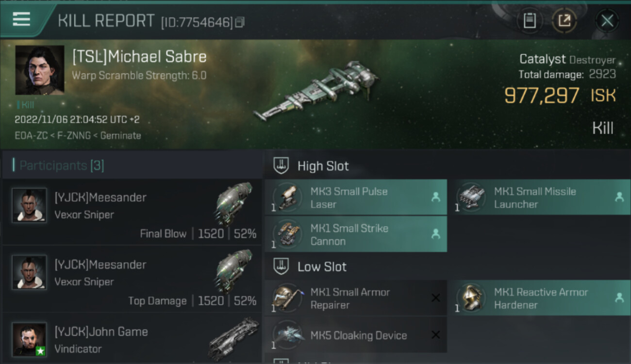Click the clipboard notes icon

(x=530, y=20)
